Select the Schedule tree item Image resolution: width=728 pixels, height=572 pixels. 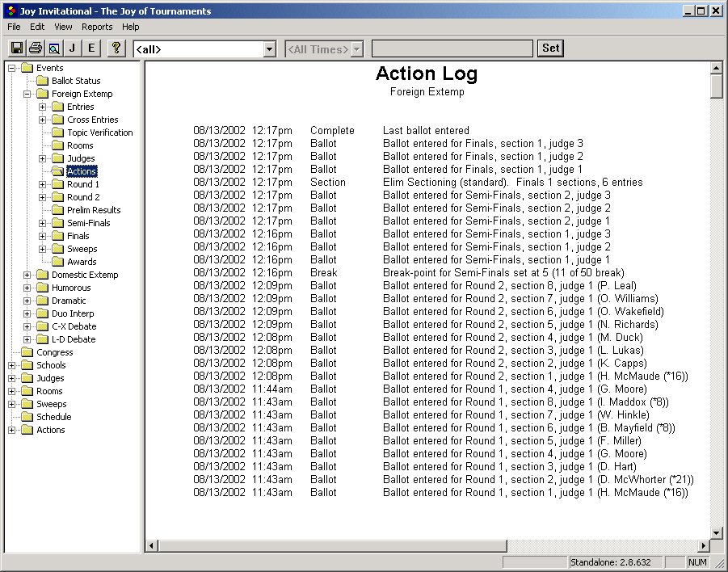tap(54, 417)
